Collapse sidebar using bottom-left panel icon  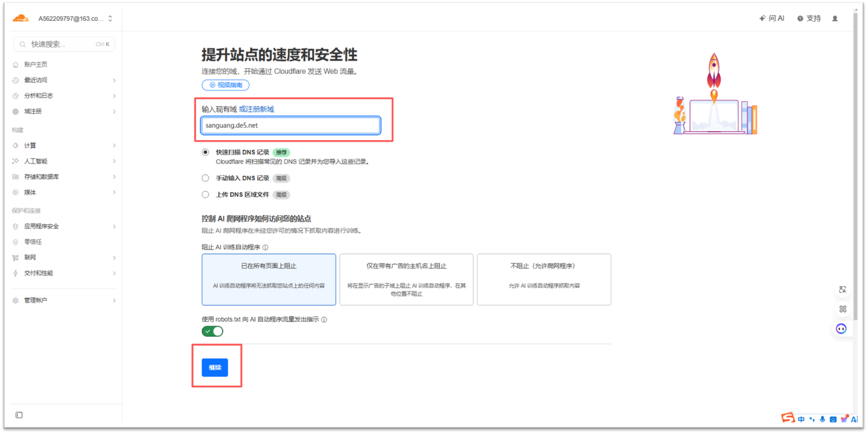coord(19,415)
